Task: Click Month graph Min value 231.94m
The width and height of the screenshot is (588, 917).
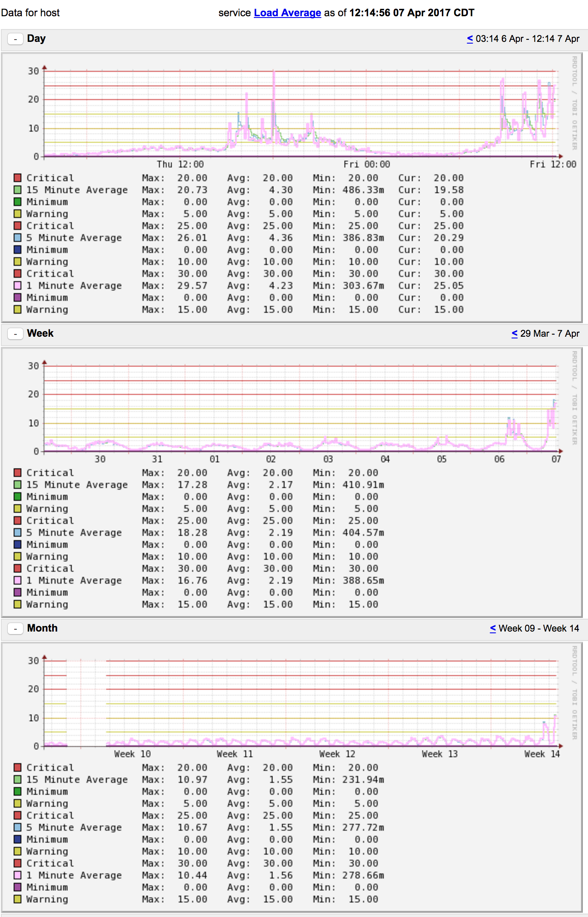Action: 363,779
